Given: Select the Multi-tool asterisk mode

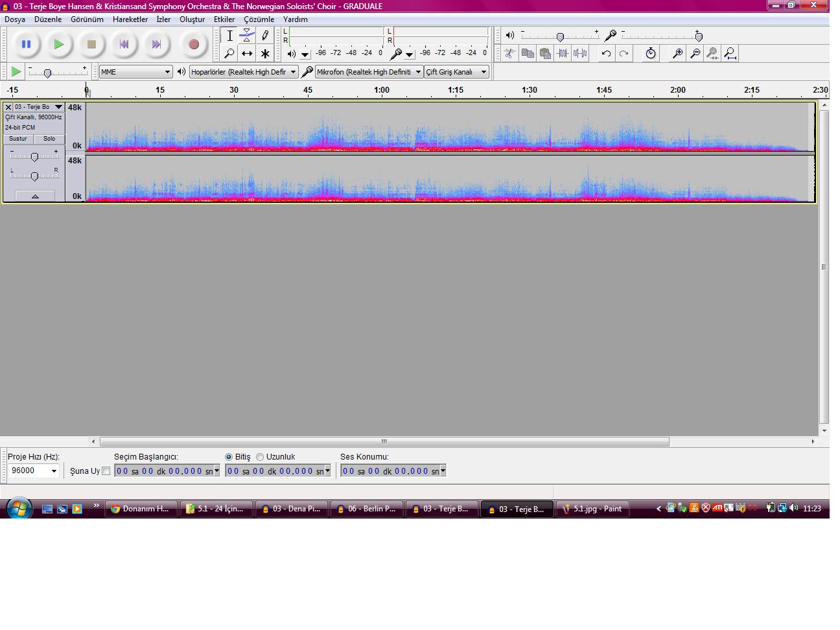Looking at the screenshot, I should pyautogui.click(x=264, y=53).
